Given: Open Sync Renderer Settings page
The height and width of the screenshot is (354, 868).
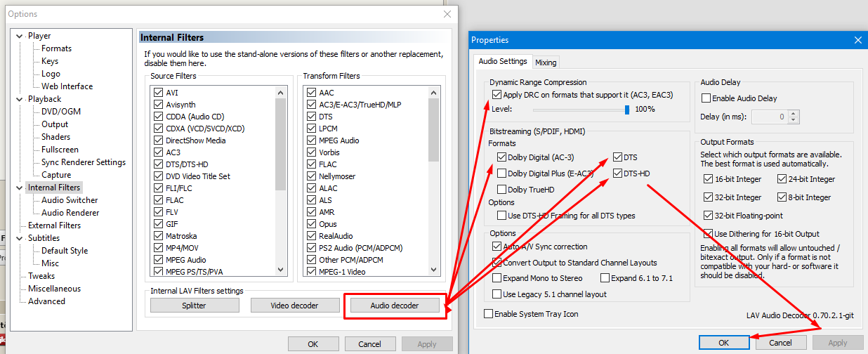Looking at the screenshot, I should 84,162.
